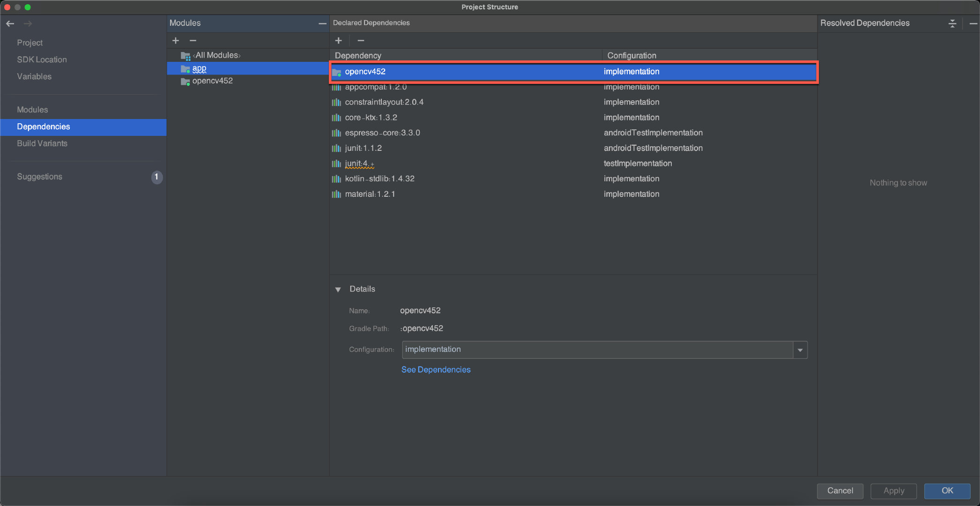The height and width of the screenshot is (506, 980).
Task: Go to SDK Location settings
Action: 42,60
